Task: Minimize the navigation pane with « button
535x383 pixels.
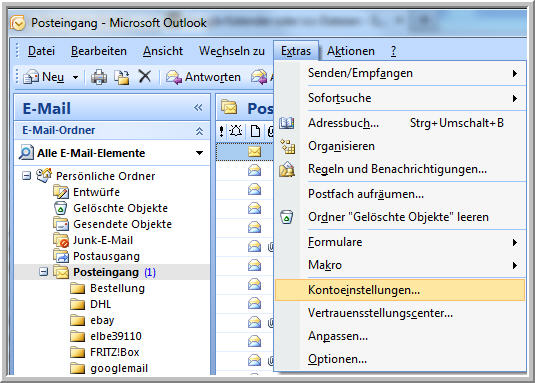Action: (x=198, y=108)
